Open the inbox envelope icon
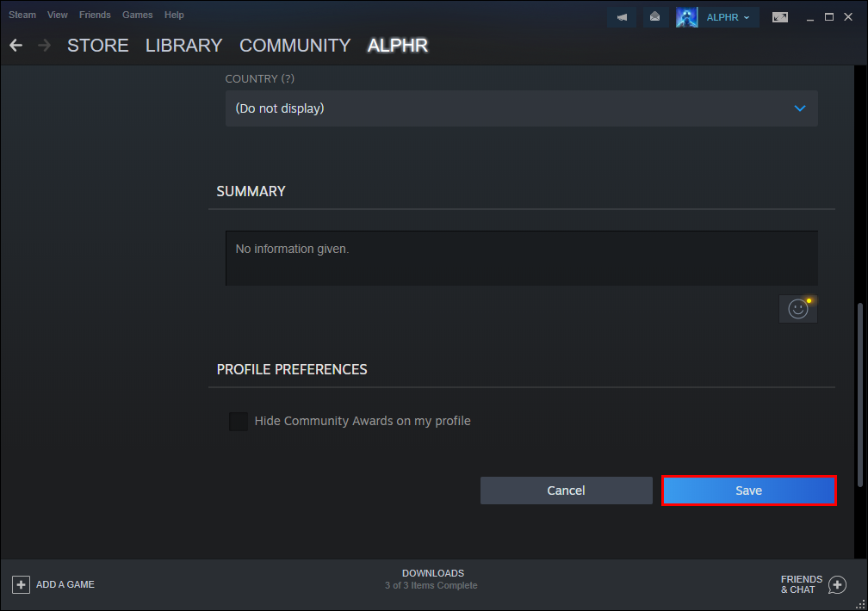 (x=654, y=17)
